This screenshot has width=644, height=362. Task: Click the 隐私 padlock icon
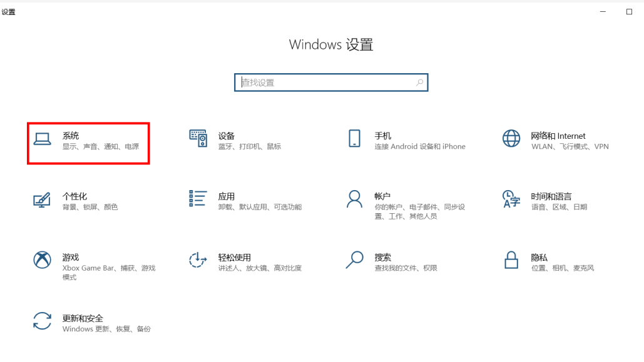[511, 259]
